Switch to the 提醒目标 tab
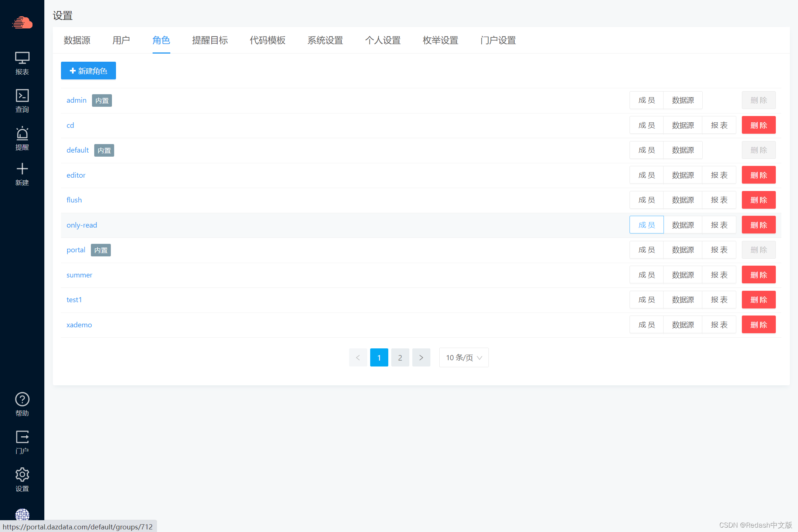Viewport: 798px width, 532px height. pos(210,41)
